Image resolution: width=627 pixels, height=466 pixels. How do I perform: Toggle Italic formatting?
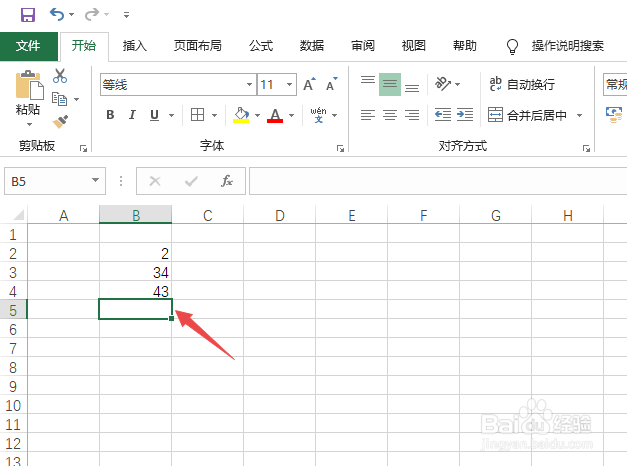coord(132,115)
